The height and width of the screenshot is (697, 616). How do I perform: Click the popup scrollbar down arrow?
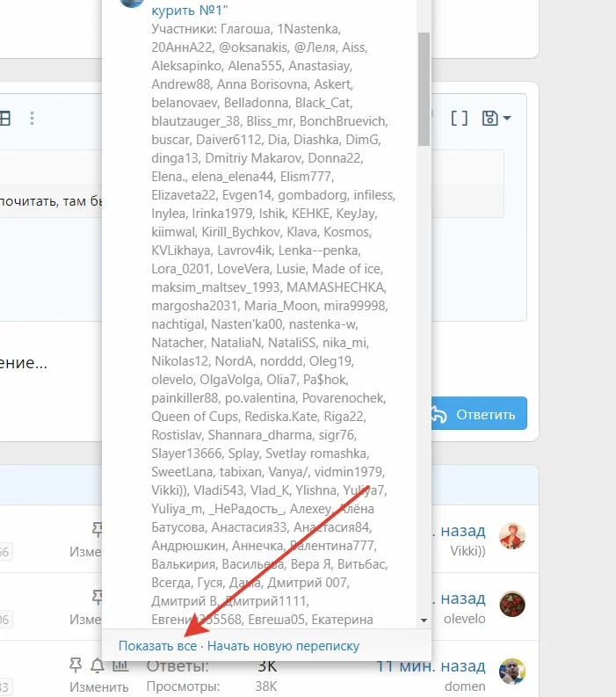click(424, 621)
